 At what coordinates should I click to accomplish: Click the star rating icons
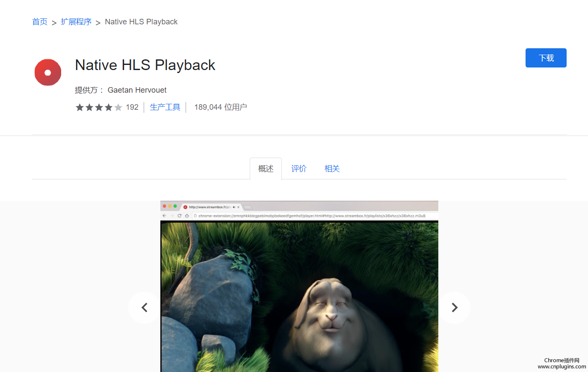[99, 107]
